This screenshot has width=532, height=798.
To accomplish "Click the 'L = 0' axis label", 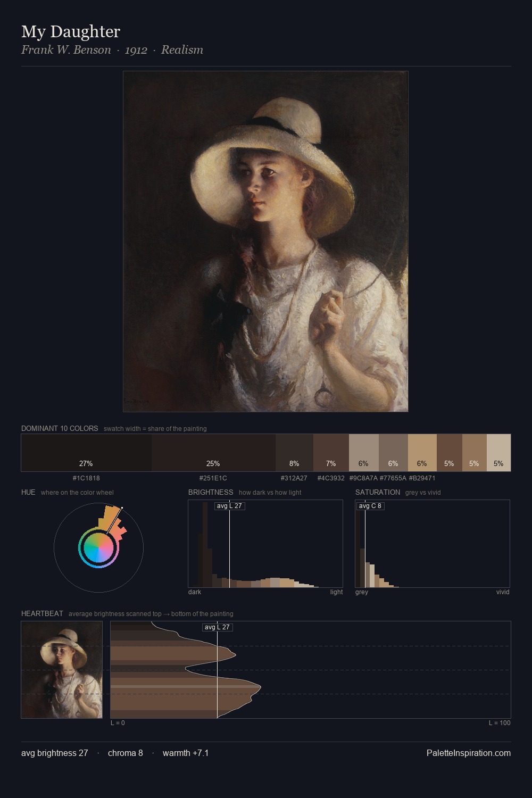I will (x=118, y=722).
